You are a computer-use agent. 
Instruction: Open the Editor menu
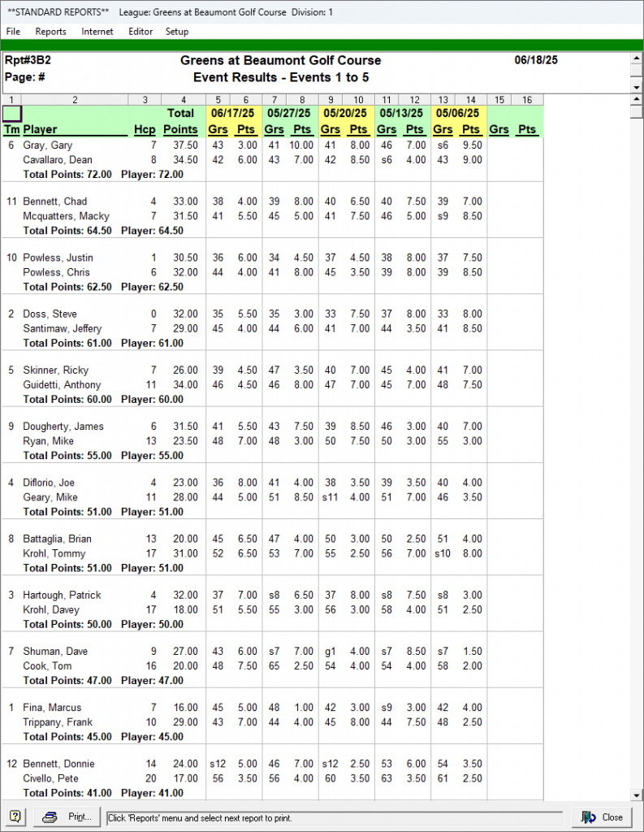[x=140, y=32]
